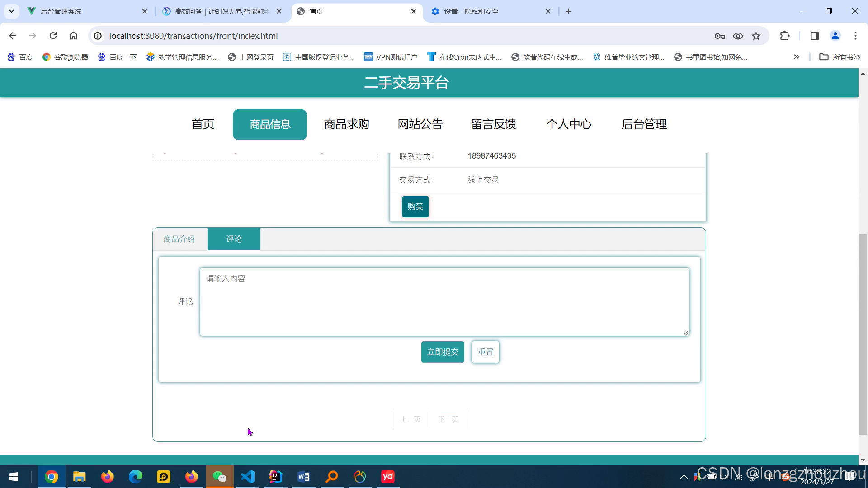Image resolution: width=868 pixels, height=488 pixels.
Task: Open the password manager key icon
Action: click(720, 36)
